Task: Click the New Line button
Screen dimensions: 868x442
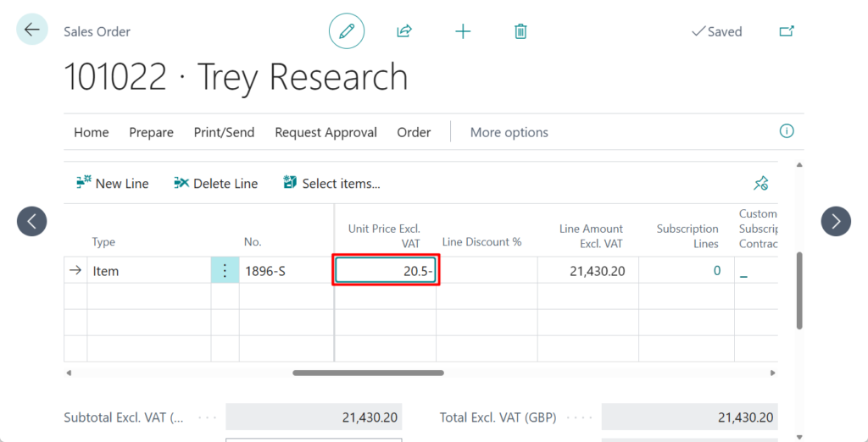Action: tap(113, 183)
